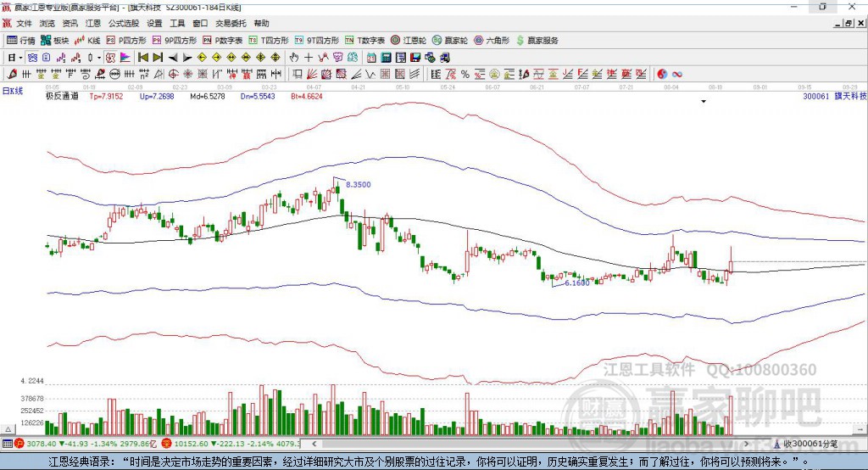Click the 300061 stock code label
The width and height of the screenshot is (868, 470).
pos(816,97)
